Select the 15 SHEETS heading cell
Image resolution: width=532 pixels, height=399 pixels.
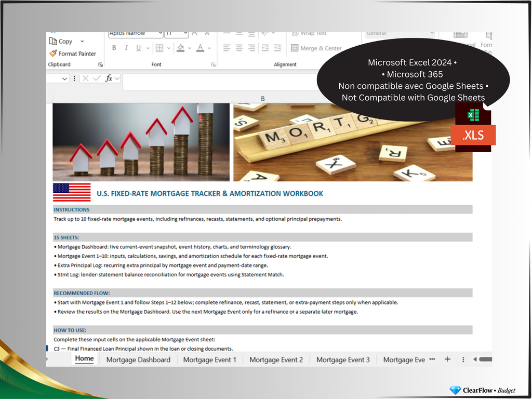[262, 237]
